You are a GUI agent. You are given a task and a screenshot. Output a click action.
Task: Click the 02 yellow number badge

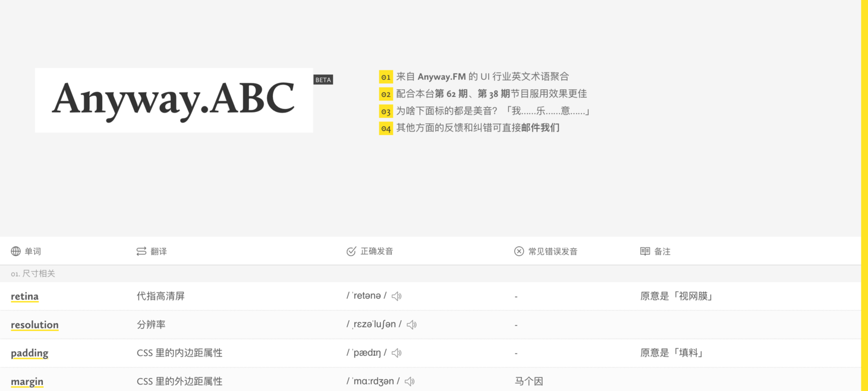tap(386, 94)
